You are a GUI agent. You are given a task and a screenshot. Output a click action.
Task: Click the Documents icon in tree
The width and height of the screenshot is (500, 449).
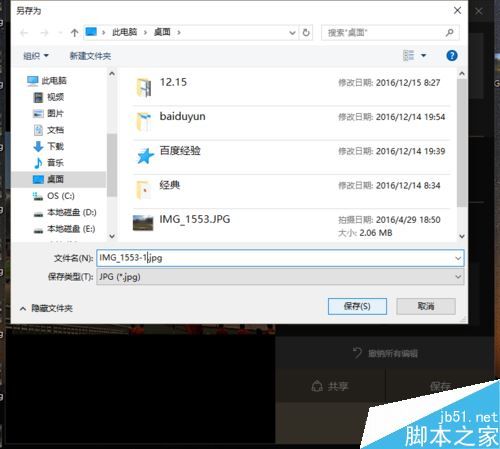pos(38,130)
